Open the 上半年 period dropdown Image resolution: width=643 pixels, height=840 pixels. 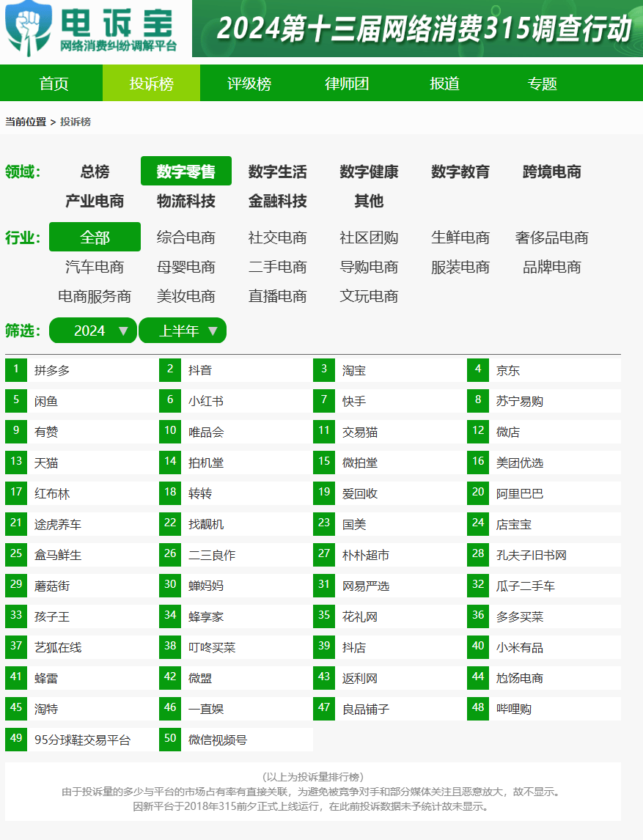coord(183,331)
